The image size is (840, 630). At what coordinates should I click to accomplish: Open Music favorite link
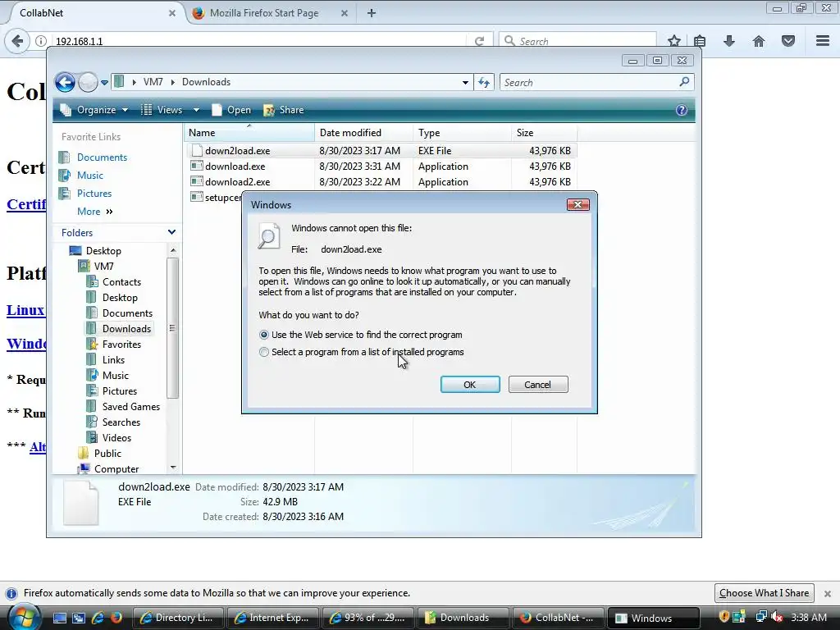coord(90,176)
